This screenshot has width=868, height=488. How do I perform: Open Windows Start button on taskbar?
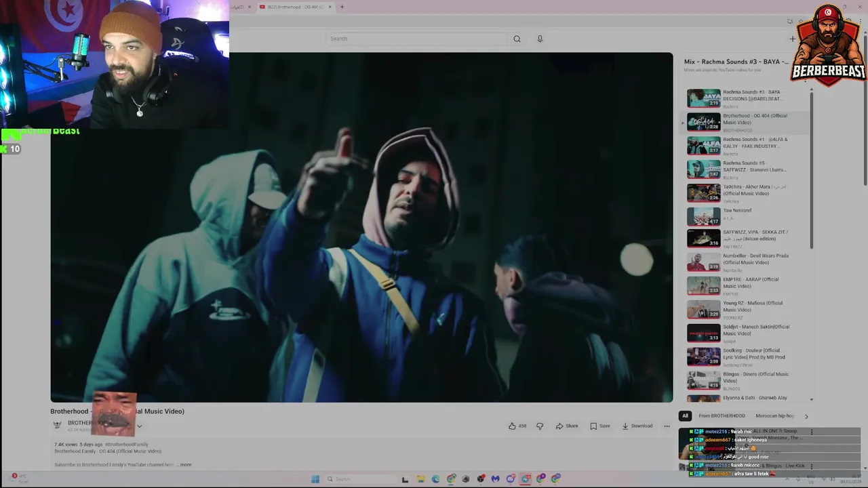pos(315,479)
